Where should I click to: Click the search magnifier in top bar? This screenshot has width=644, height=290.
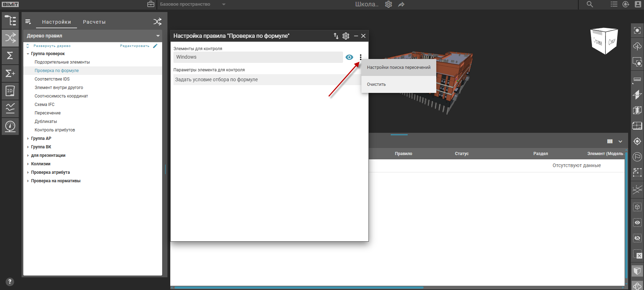point(590,4)
